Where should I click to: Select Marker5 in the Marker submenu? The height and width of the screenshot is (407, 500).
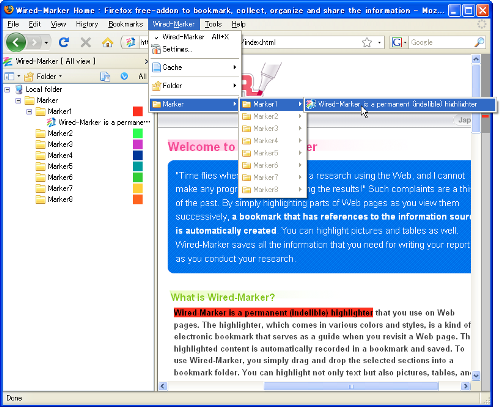(x=273, y=153)
